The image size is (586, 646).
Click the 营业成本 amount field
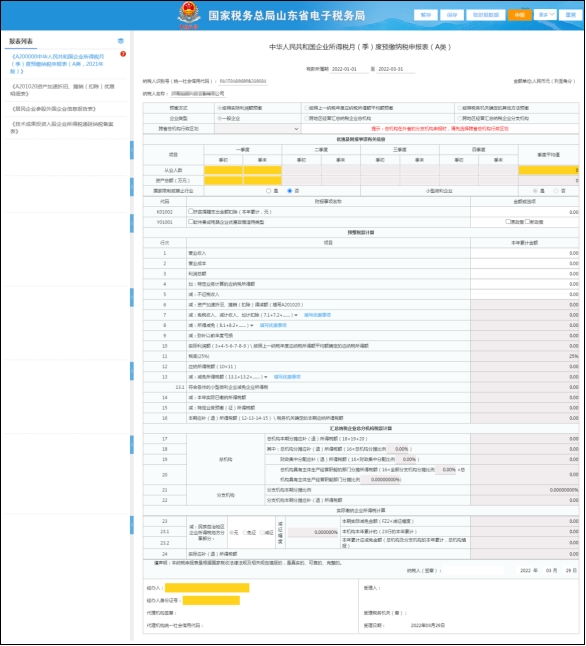[525, 263]
